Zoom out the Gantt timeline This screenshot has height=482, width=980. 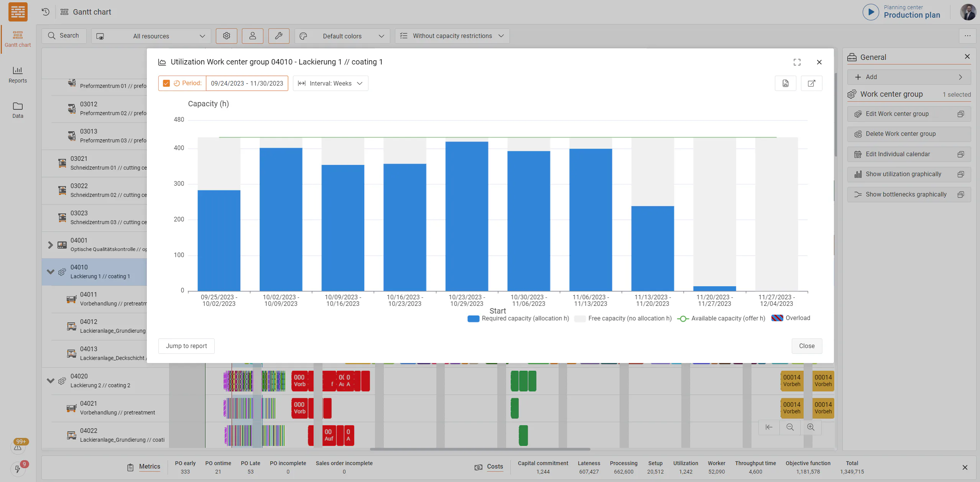pyautogui.click(x=790, y=427)
